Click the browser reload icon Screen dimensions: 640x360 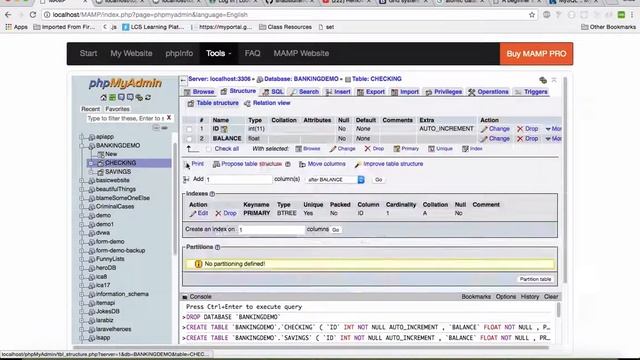tap(33, 15)
